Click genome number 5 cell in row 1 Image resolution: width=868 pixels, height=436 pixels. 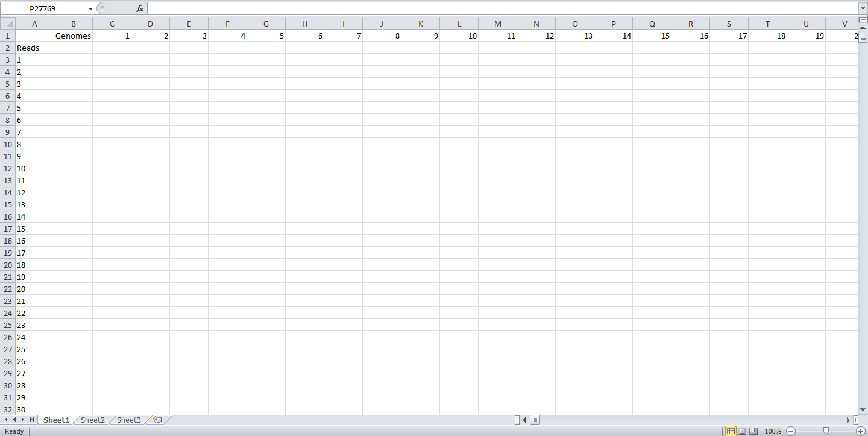266,36
